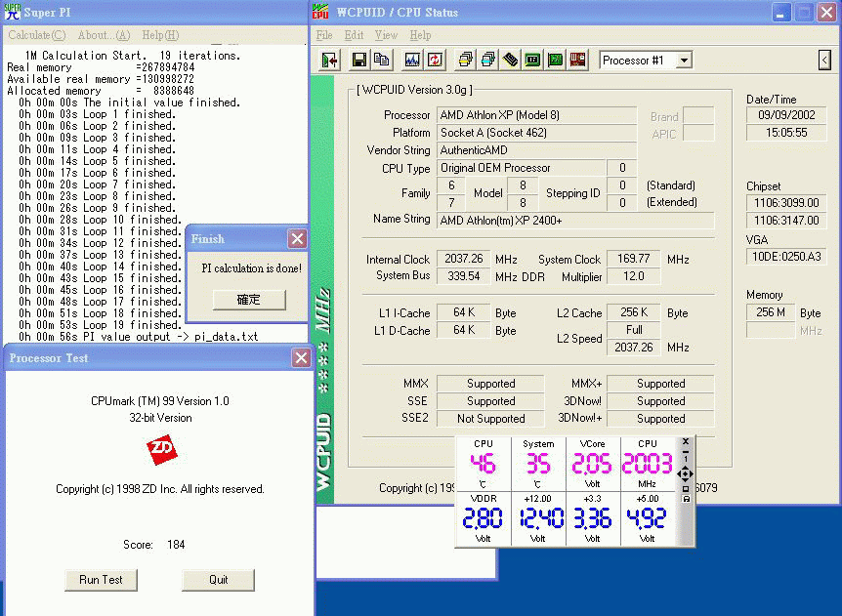Screen dimensions: 842x616
Task: Close the WCPUID window
Action: pyautogui.click(x=827, y=13)
